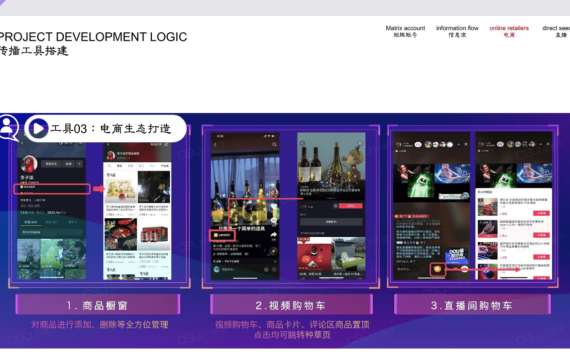Click the 1. 商品橱窗 button
The height and width of the screenshot is (360, 570).
pos(98,305)
